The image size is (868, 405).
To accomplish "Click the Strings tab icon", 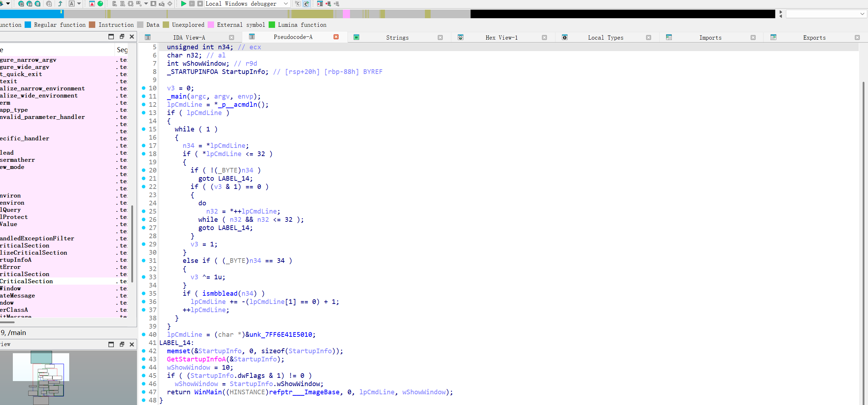I will [356, 37].
